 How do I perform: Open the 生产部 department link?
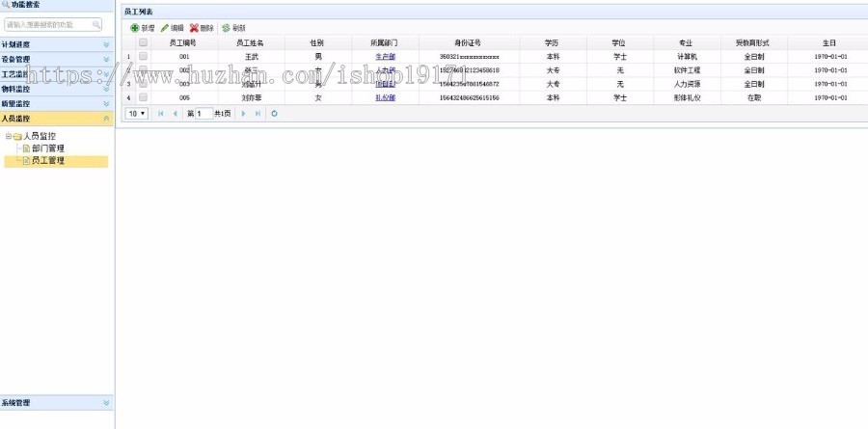[x=385, y=57]
